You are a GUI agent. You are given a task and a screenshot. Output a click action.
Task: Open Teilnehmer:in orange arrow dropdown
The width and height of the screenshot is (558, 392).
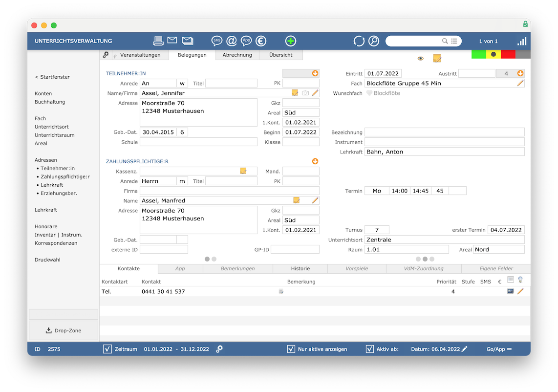(315, 73)
